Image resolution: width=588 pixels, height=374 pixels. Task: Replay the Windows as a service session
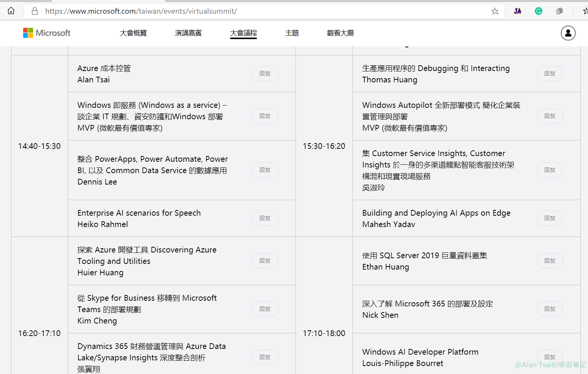(265, 116)
